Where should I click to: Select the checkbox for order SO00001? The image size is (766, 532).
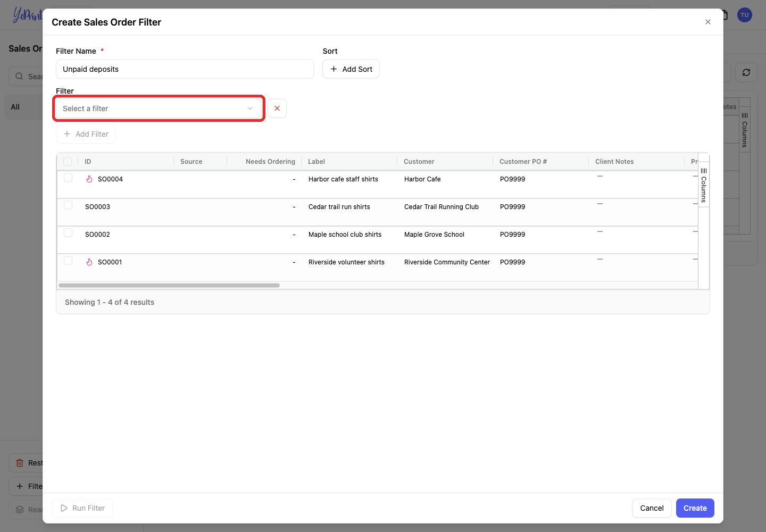point(68,261)
